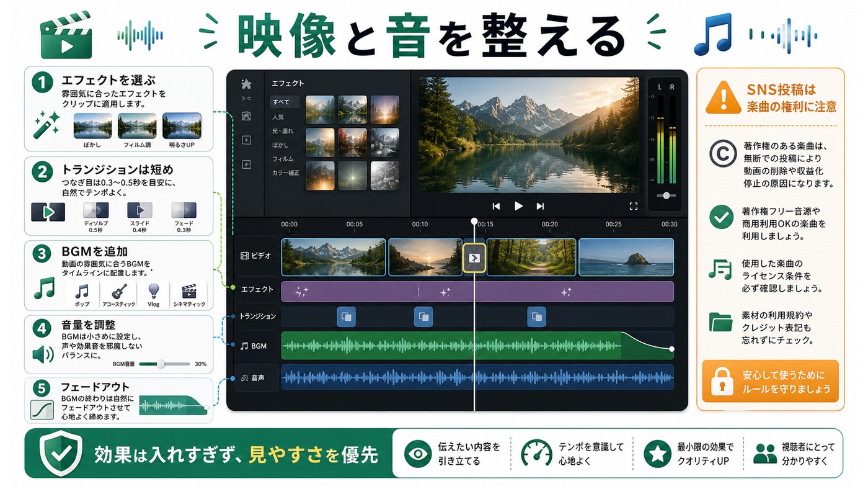Screen dimensions: 868x489
Task: Pick the アコースティック BGM genre
Action: (x=118, y=295)
